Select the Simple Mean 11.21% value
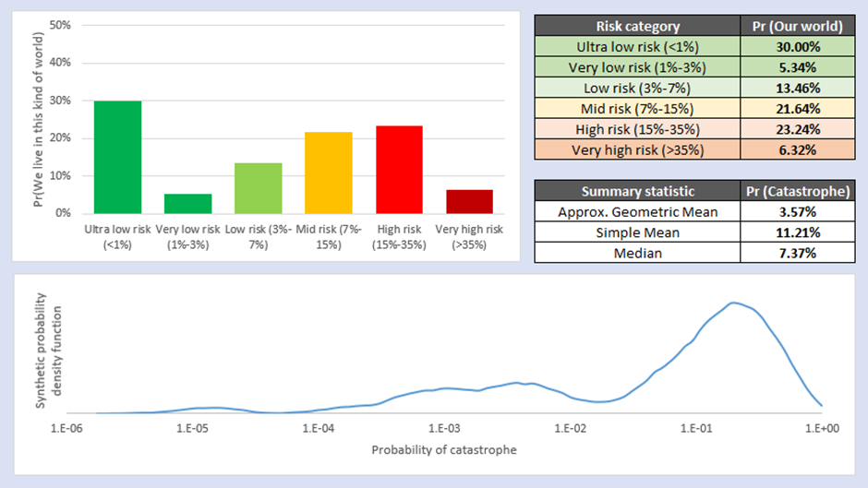Screen dimensions: 868x488 coord(796,232)
